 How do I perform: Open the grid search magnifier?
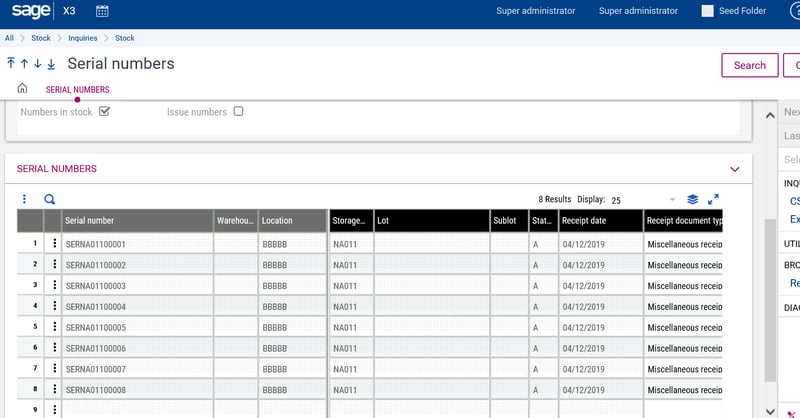[50, 200]
